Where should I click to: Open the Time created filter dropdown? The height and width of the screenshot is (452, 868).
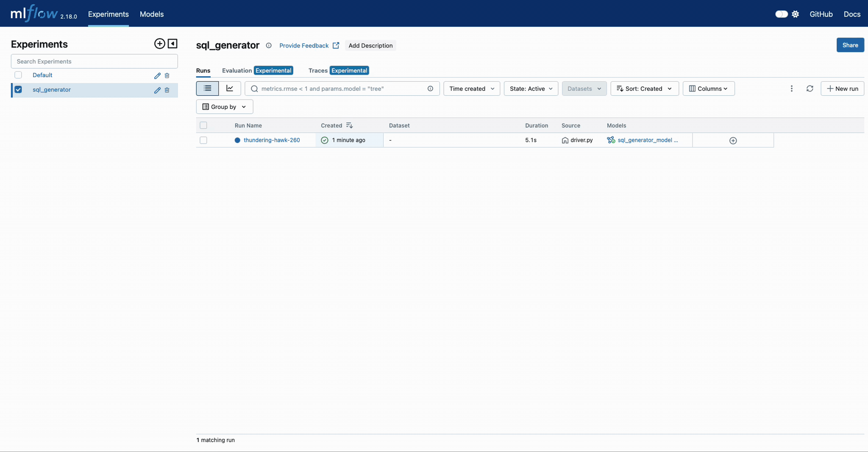tap(471, 89)
